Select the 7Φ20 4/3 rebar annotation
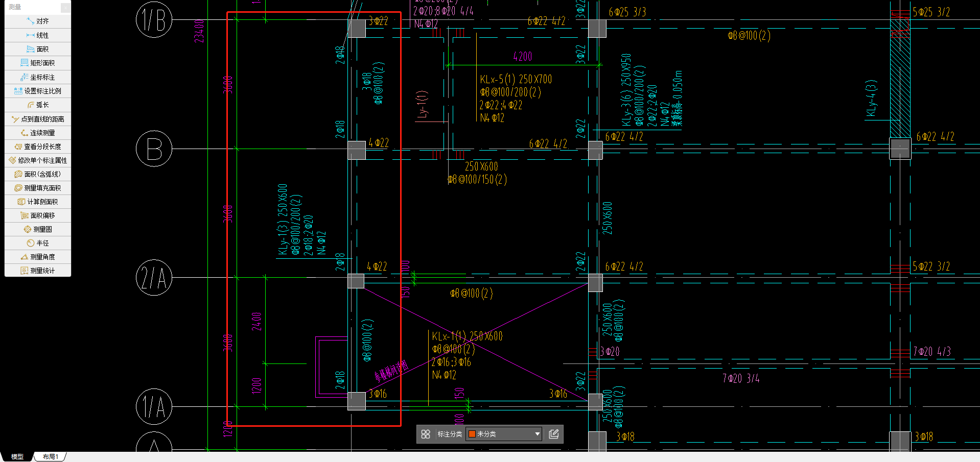This screenshot has height=462, width=980. click(932, 352)
